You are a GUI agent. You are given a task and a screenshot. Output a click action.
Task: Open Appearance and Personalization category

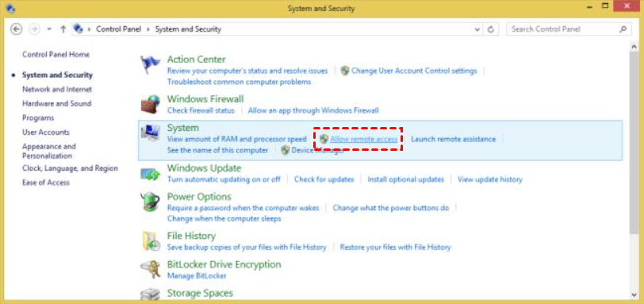49,151
